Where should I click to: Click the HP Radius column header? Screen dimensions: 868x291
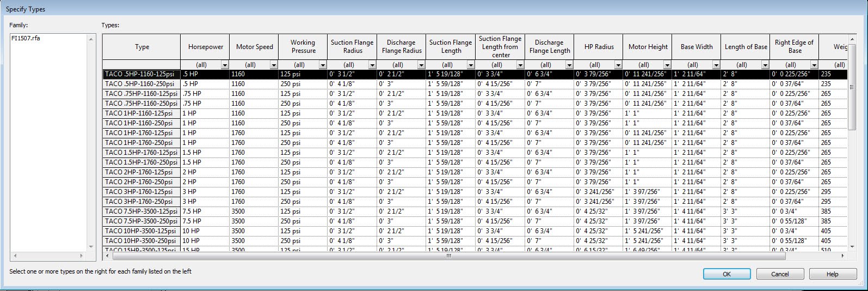click(x=599, y=47)
